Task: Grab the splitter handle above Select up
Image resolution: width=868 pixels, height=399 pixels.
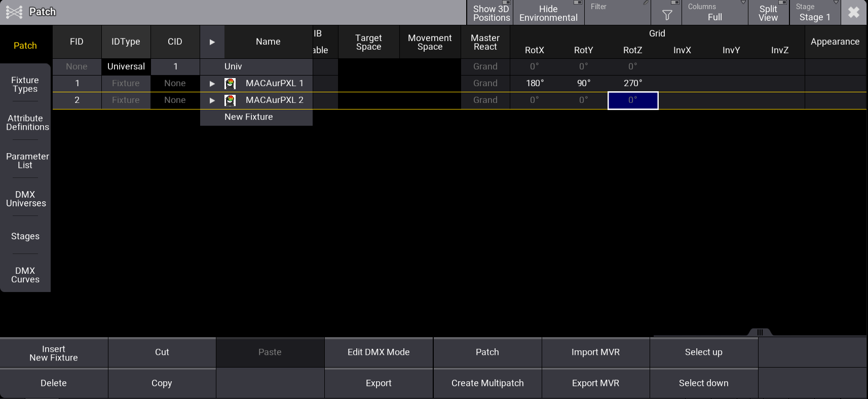Action: (x=760, y=333)
